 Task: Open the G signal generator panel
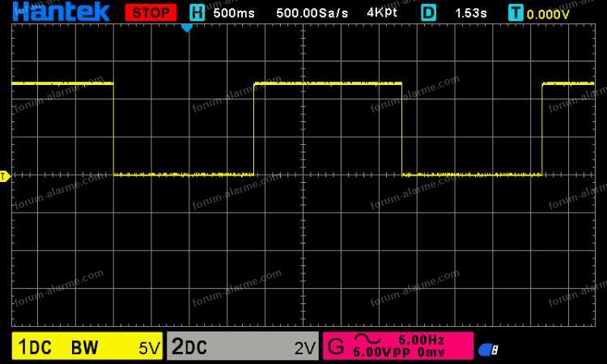(x=335, y=348)
